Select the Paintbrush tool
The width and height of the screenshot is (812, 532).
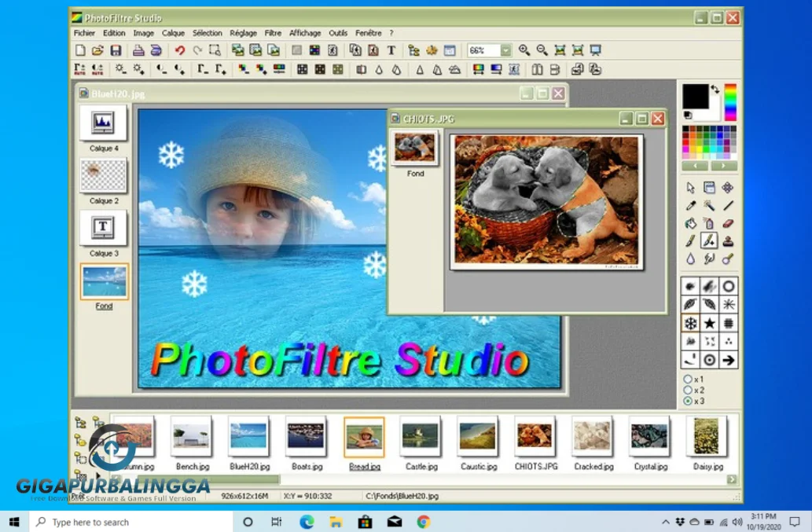[690, 241]
